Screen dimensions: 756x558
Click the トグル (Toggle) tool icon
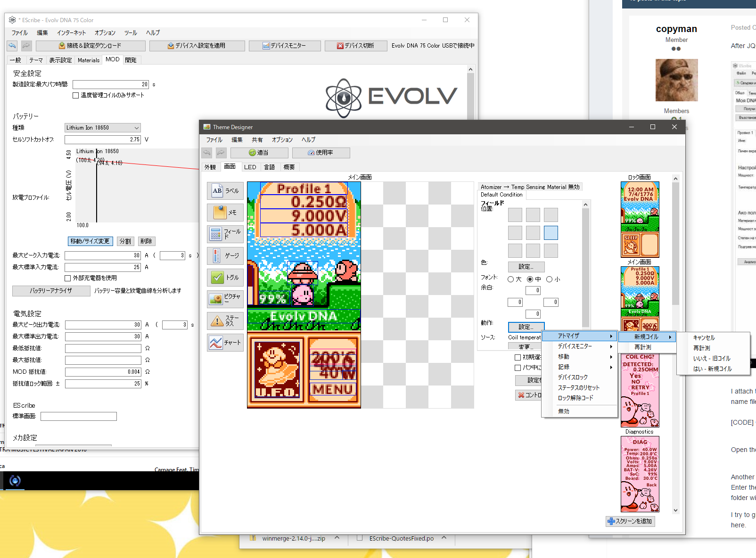coord(225,278)
